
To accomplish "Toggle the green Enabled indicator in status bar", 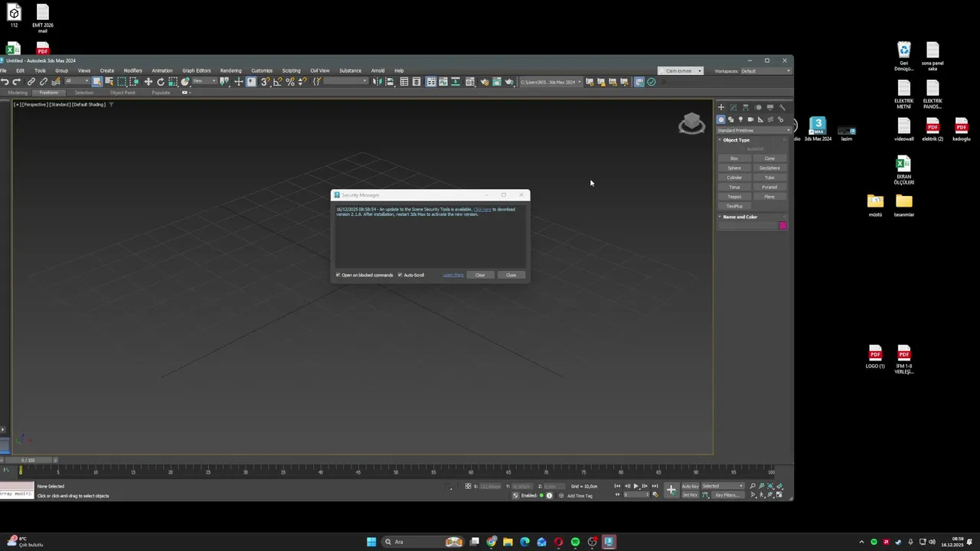I will pyautogui.click(x=541, y=495).
